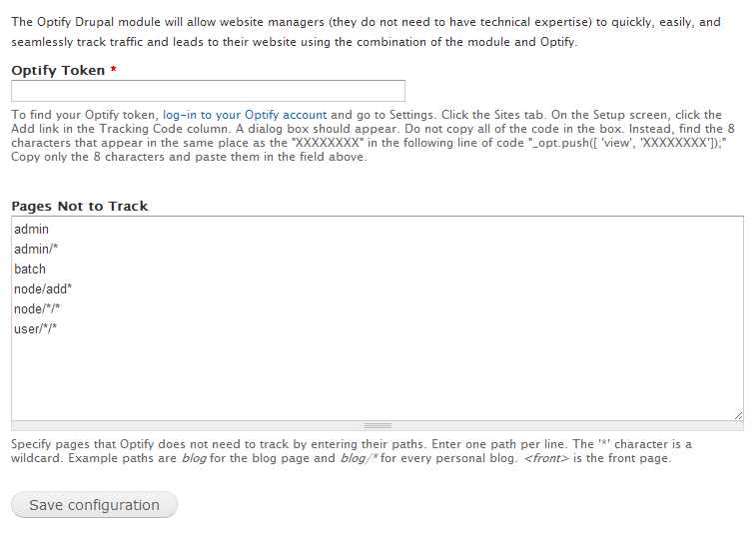Click the Optify Token input field
756x538 pixels.
(x=208, y=91)
